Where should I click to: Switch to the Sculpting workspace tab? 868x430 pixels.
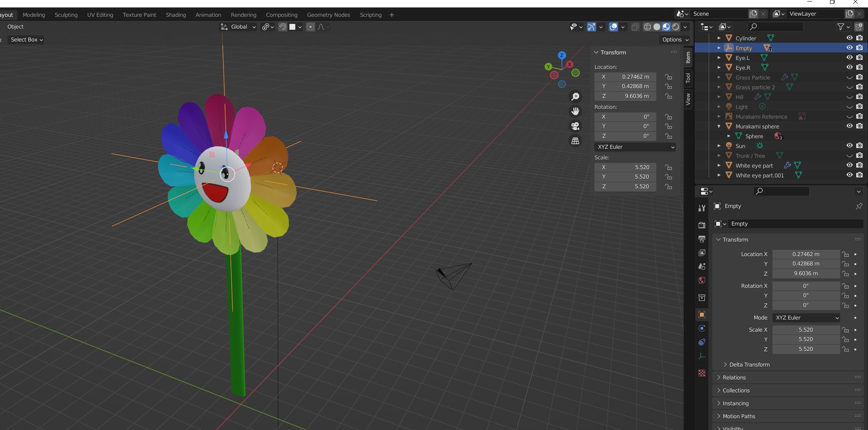pos(66,15)
